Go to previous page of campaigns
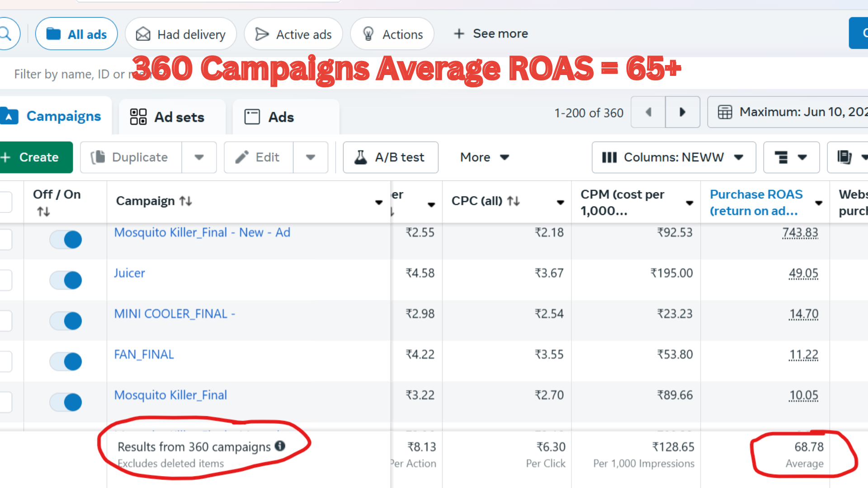Viewport: 868px width, 488px height. tap(648, 112)
